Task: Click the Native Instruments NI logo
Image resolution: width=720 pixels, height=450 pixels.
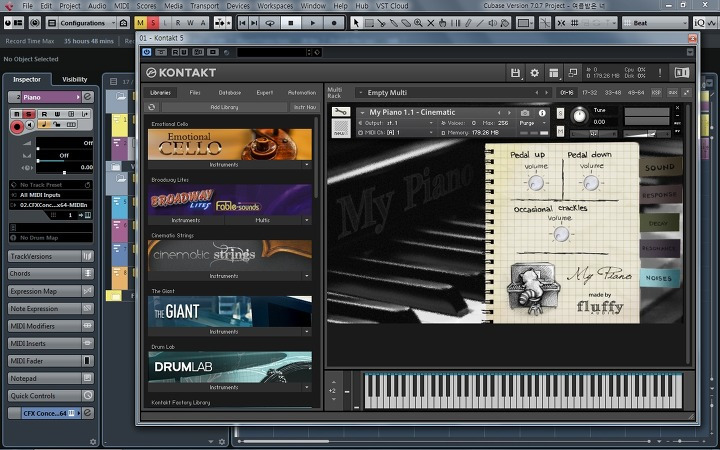Action: (681, 73)
